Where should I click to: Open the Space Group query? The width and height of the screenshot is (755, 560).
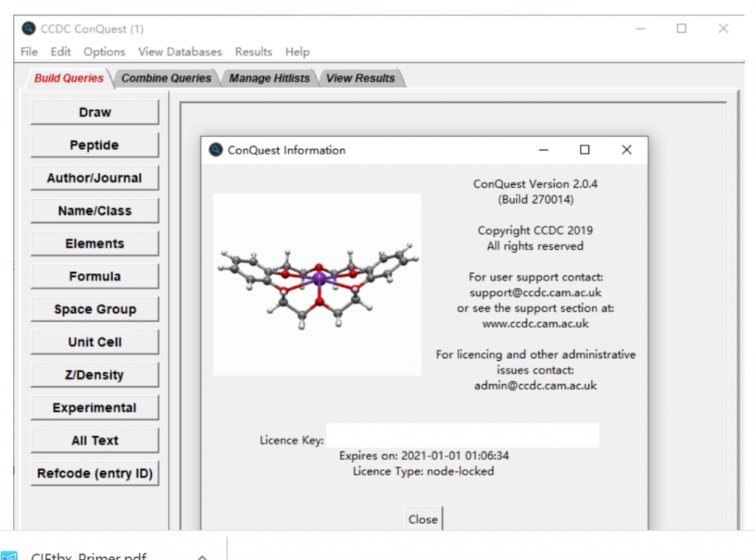(x=95, y=309)
